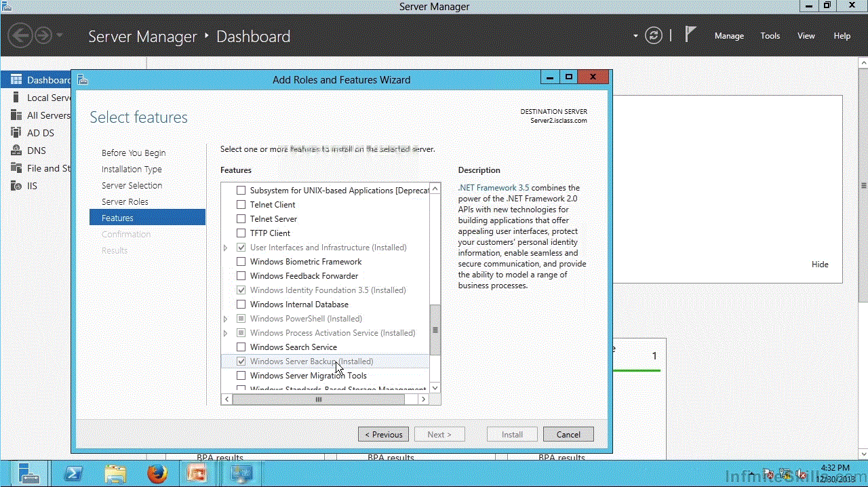Expand the Windows PowerShell node
Screen dimensions: 868x487
coord(226,319)
